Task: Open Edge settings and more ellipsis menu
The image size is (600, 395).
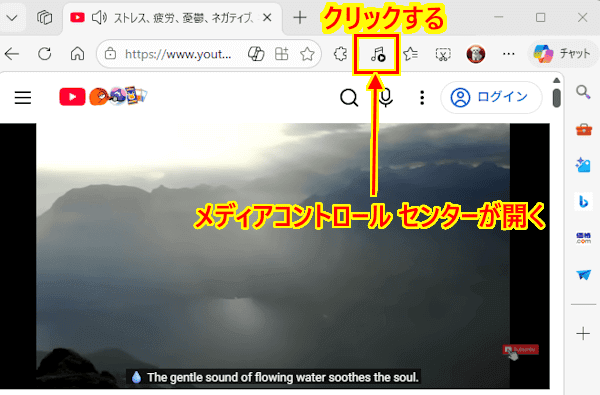Action: click(x=509, y=54)
